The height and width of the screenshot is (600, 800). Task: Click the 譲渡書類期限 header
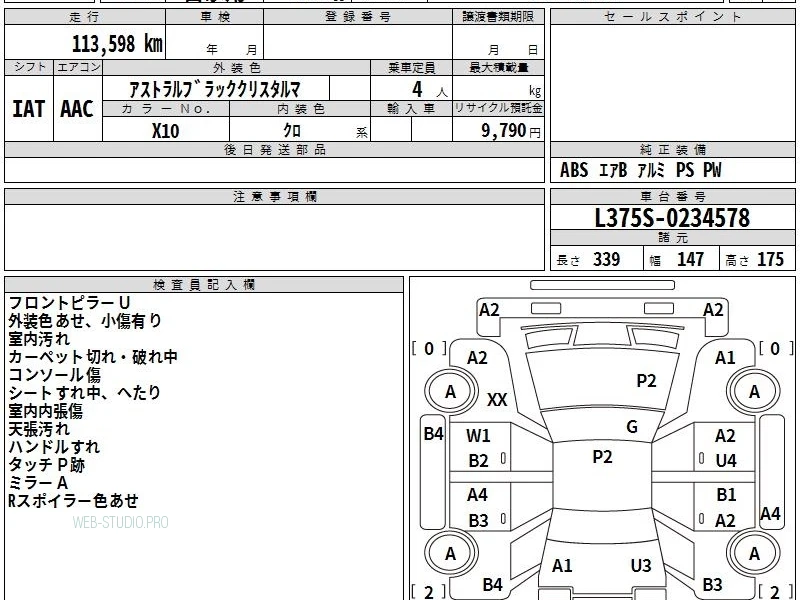pos(498,17)
